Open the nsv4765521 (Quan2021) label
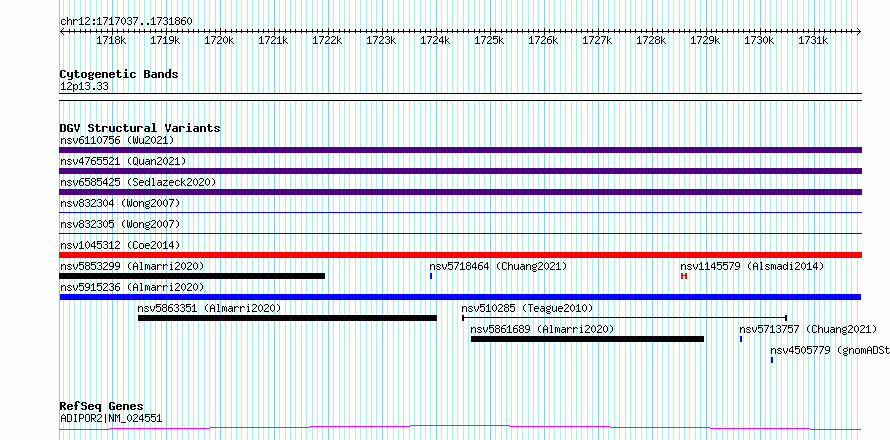The height and width of the screenshot is (440, 890). (x=123, y=161)
